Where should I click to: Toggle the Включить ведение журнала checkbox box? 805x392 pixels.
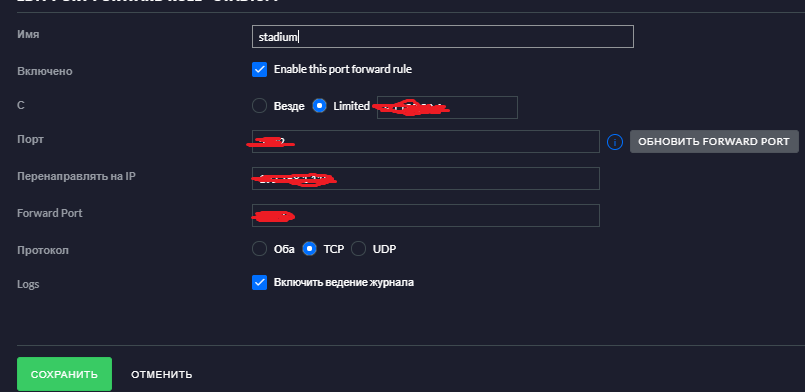coord(259,282)
